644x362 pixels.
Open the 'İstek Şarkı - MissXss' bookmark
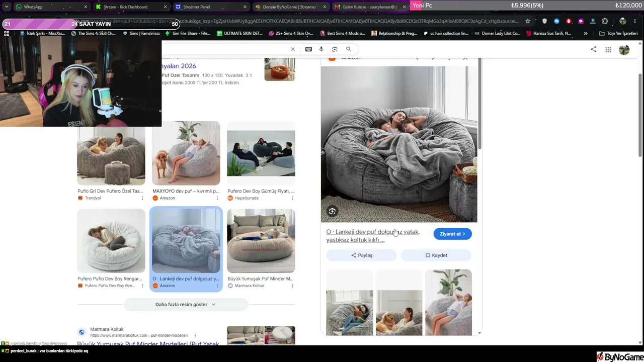(x=42, y=33)
